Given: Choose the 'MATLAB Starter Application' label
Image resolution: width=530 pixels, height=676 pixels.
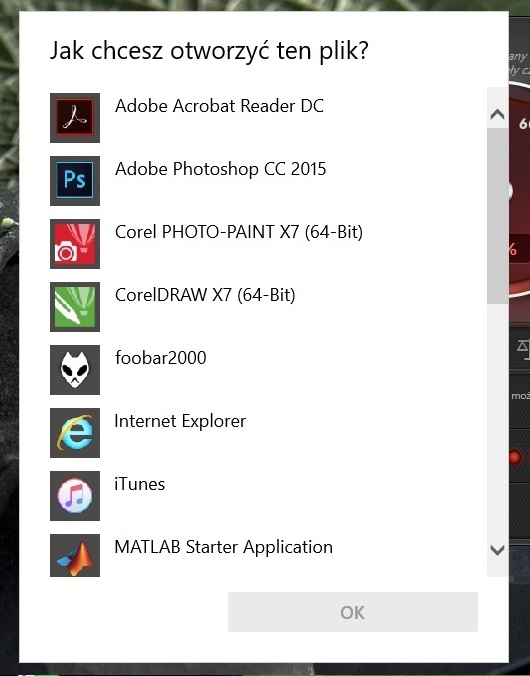Looking at the screenshot, I should [223, 547].
